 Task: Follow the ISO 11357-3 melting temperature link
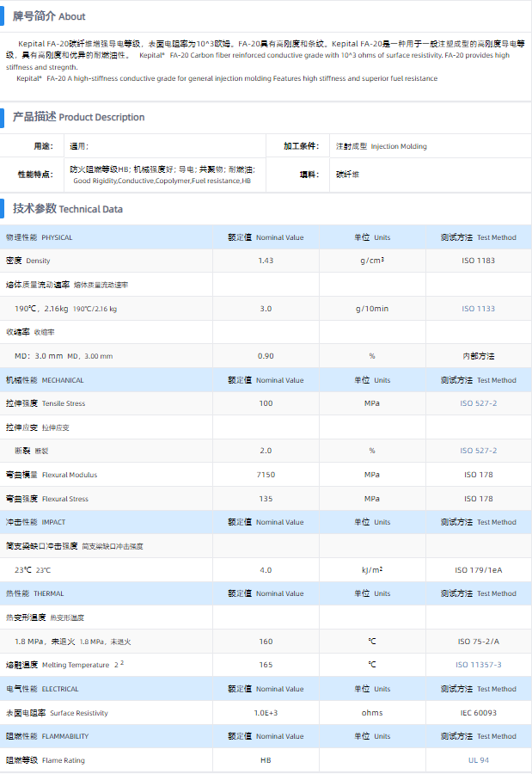[478, 665]
